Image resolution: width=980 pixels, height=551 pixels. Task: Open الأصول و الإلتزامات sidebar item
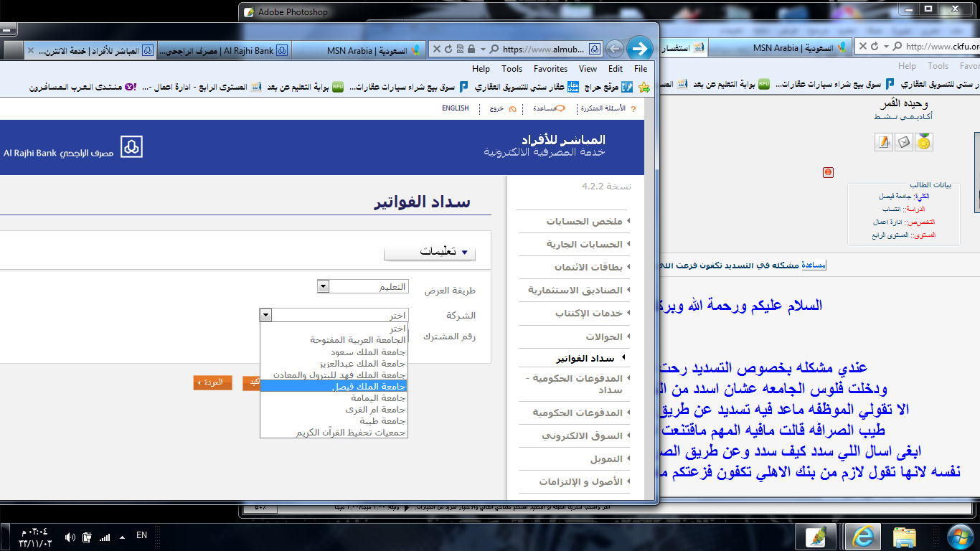[585, 481]
